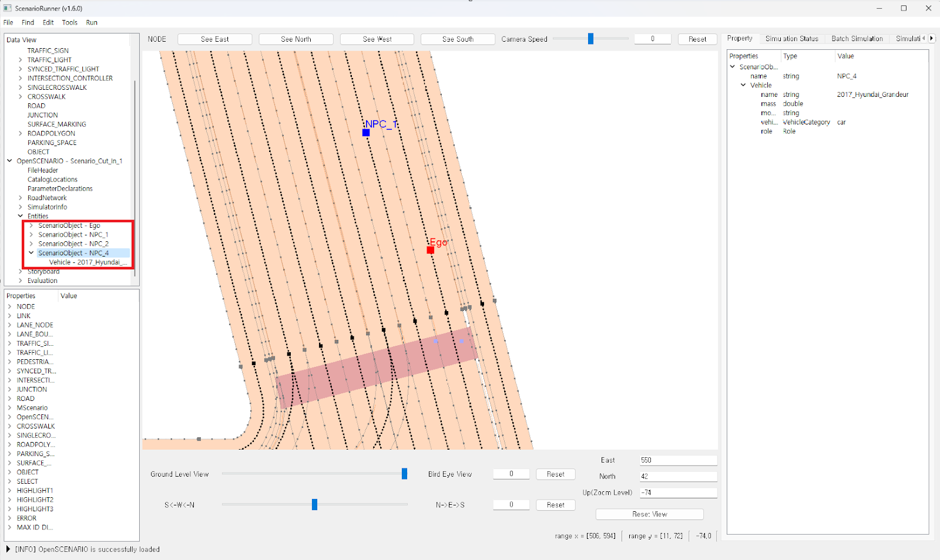This screenshot has width=940, height=560.
Task: Click the red Ego vehicle marker
Action: (x=431, y=250)
